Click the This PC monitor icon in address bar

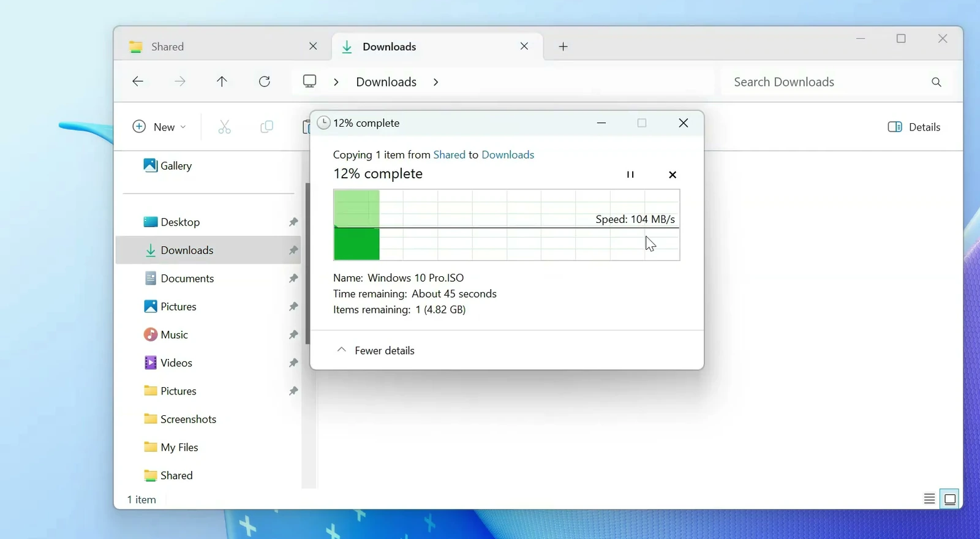310,81
